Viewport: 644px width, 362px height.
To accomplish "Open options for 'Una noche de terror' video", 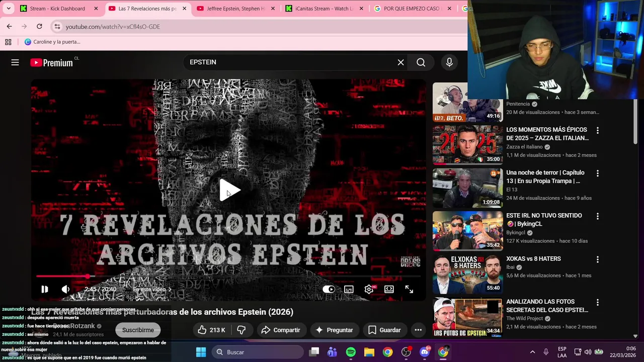I will tap(597, 173).
